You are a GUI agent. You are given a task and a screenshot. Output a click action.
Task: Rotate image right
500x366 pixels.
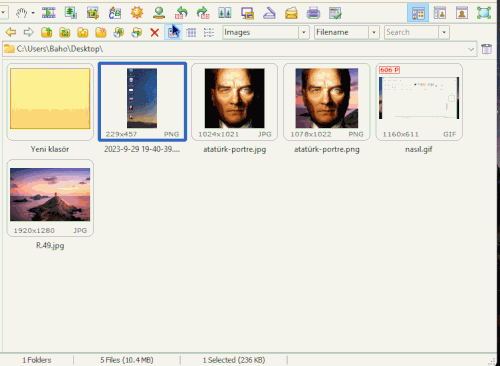click(x=203, y=13)
